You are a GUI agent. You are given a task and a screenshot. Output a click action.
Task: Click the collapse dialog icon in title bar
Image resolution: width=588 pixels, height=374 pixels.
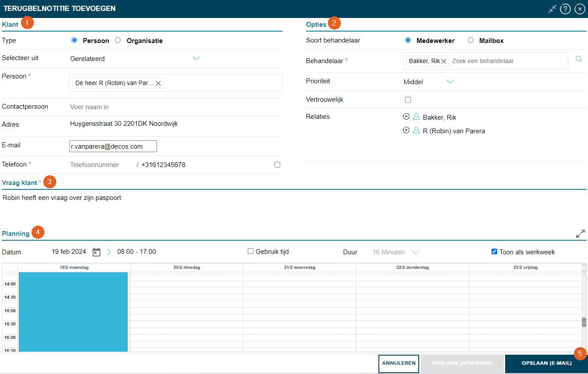[x=552, y=9]
